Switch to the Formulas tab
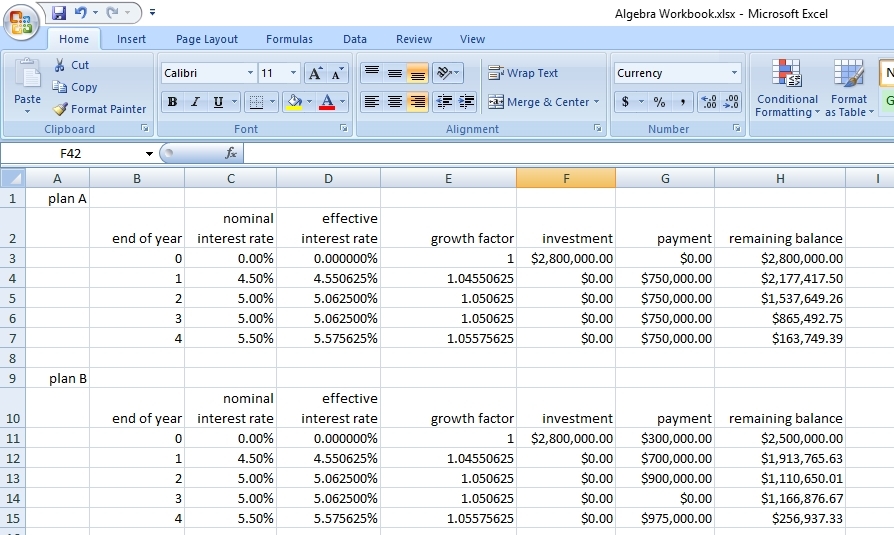Viewport: 894px width, 535px height. coord(289,39)
